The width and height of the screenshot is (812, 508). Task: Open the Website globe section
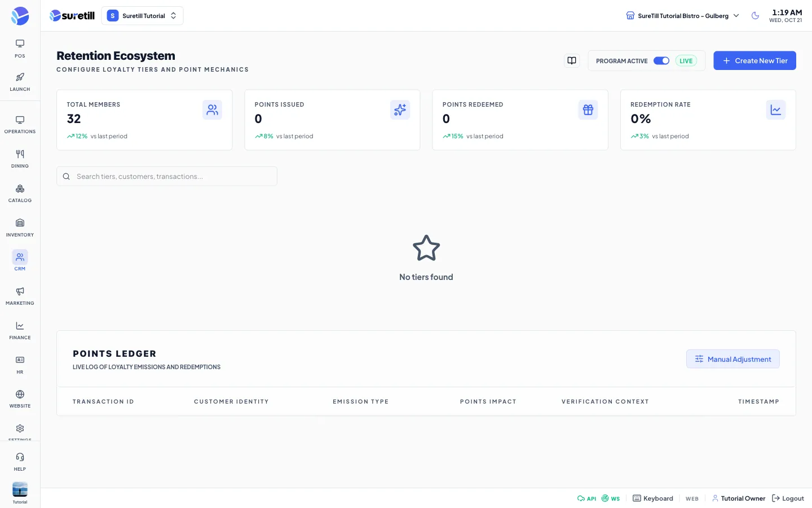[20, 399]
